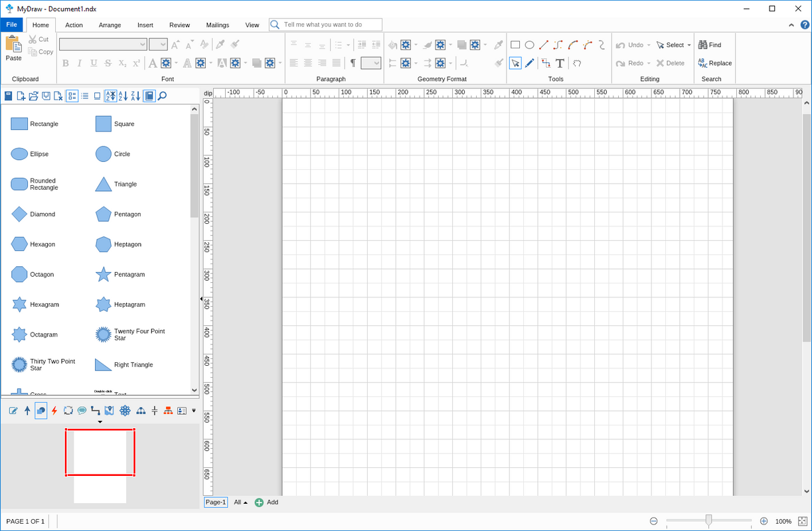Viewport: 812px width, 531px height.
Task: Activate the Text tool in Tools group
Action: point(560,63)
